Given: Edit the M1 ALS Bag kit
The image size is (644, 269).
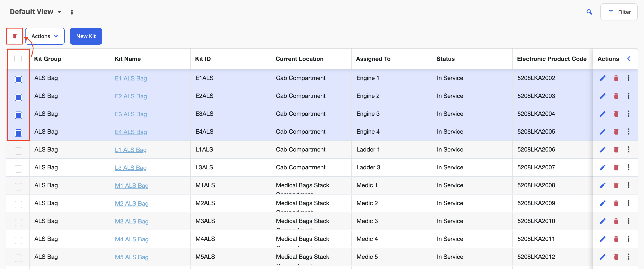Looking at the screenshot, I should pyautogui.click(x=602, y=185).
